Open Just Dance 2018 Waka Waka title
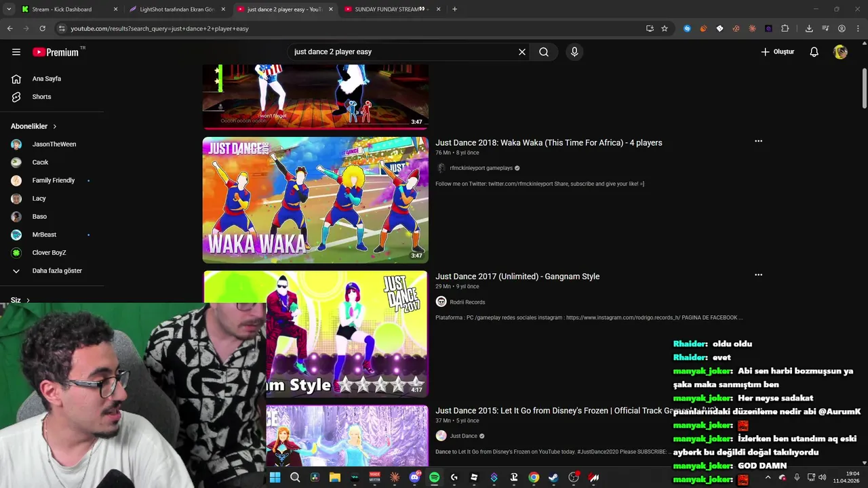868x488 pixels. (x=549, y=142)
